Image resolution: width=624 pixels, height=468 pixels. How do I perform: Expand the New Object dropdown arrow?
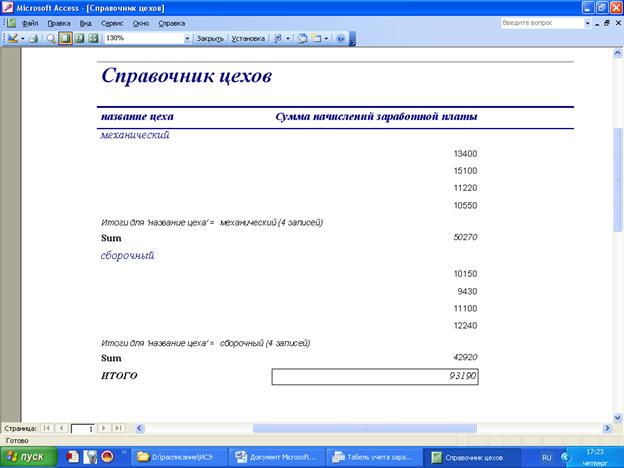tap(326, 39)
